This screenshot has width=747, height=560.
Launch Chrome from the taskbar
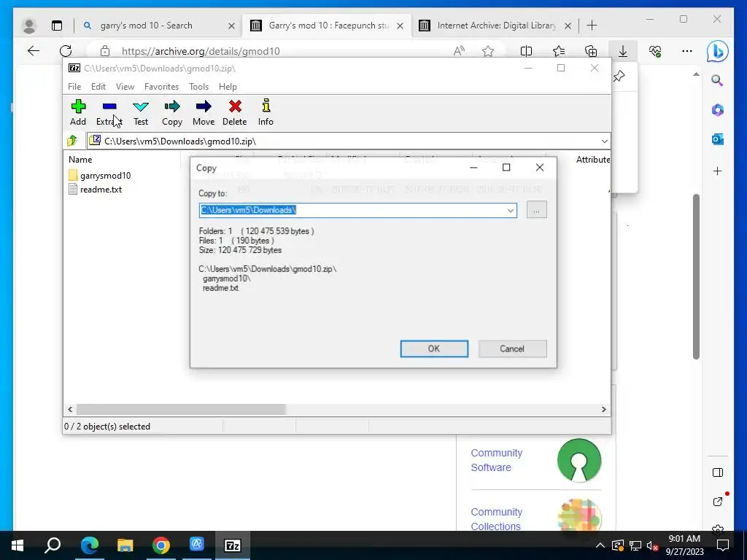[x=161, y=545]
